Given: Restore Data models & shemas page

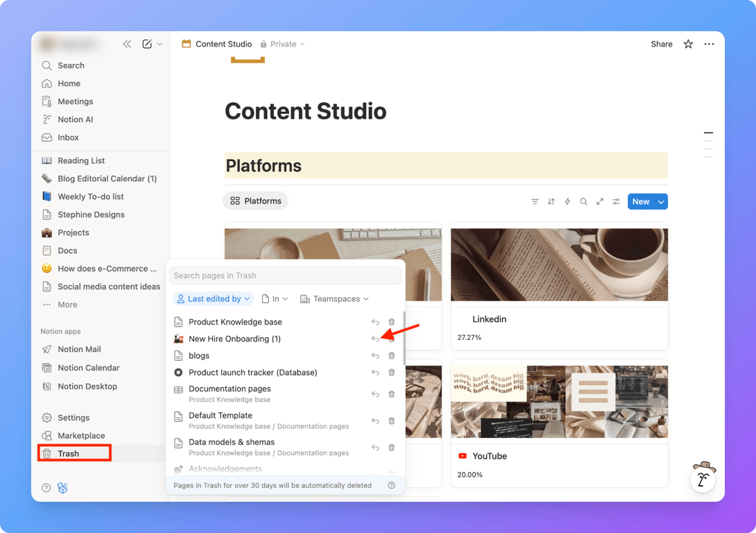Looking at the screenshot, I should (375, 447).
